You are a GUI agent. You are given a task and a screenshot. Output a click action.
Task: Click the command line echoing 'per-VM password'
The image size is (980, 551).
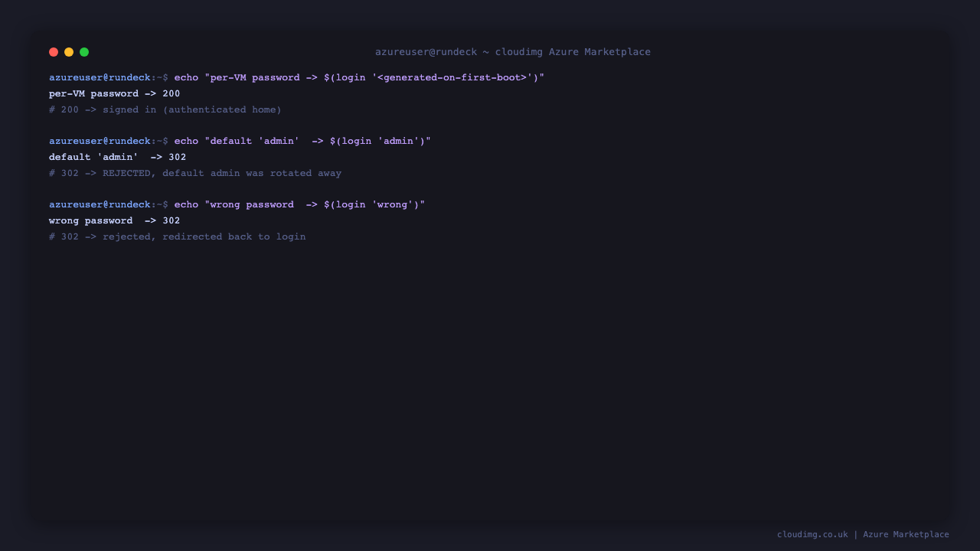click(x=297, y=78)
